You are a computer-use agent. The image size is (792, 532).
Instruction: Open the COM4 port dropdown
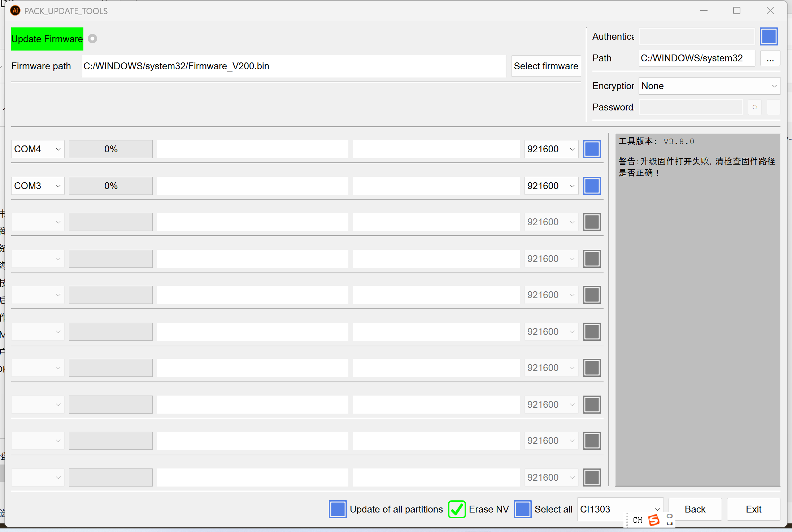(38, 149)
